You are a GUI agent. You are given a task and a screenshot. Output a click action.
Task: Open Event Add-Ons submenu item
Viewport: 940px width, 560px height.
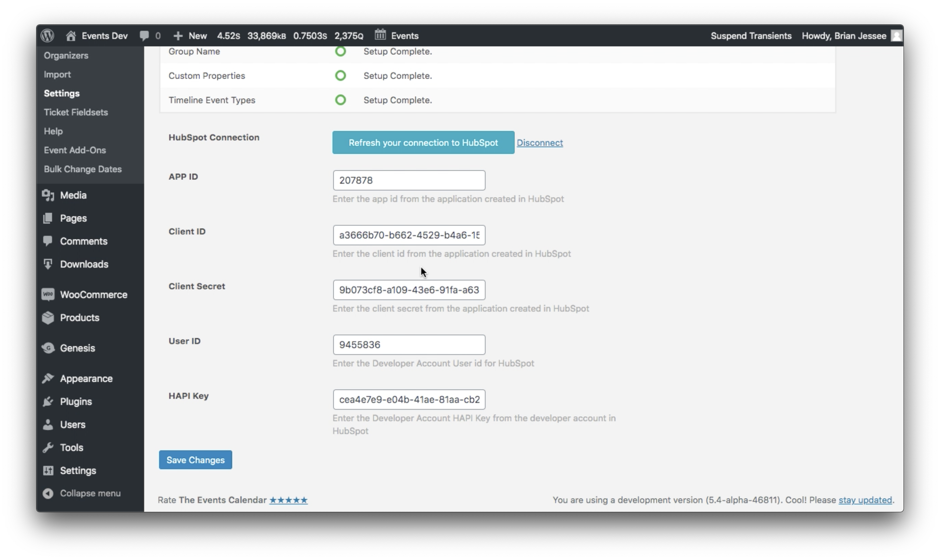pyautogui.click(x=75, y=150)
